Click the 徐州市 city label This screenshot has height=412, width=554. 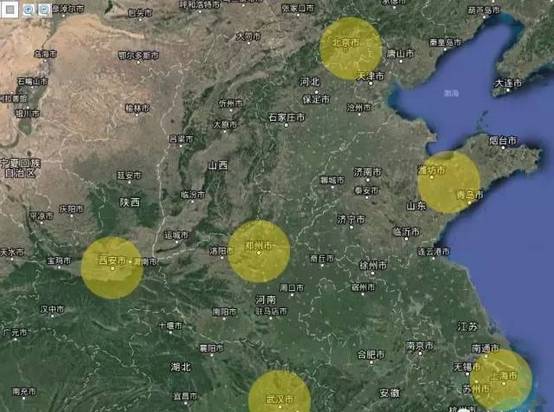click(x=373, y=265)
